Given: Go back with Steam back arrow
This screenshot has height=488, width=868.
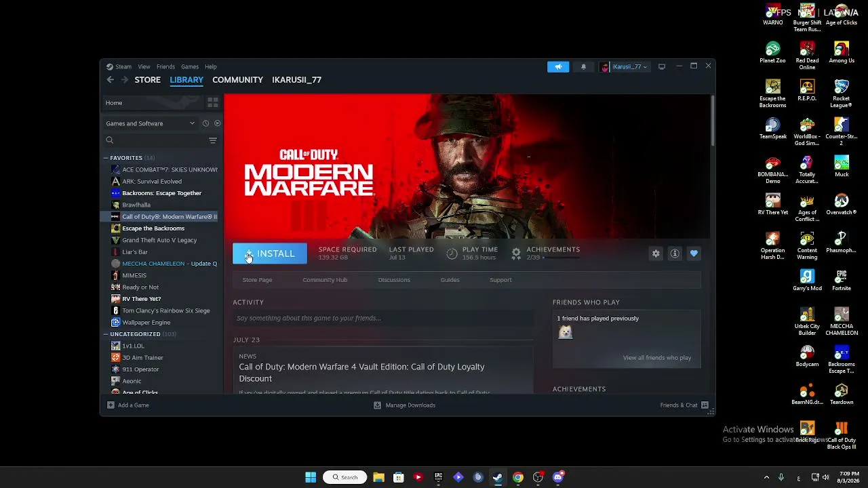Looking at the screenshot, I should [111, 80].
